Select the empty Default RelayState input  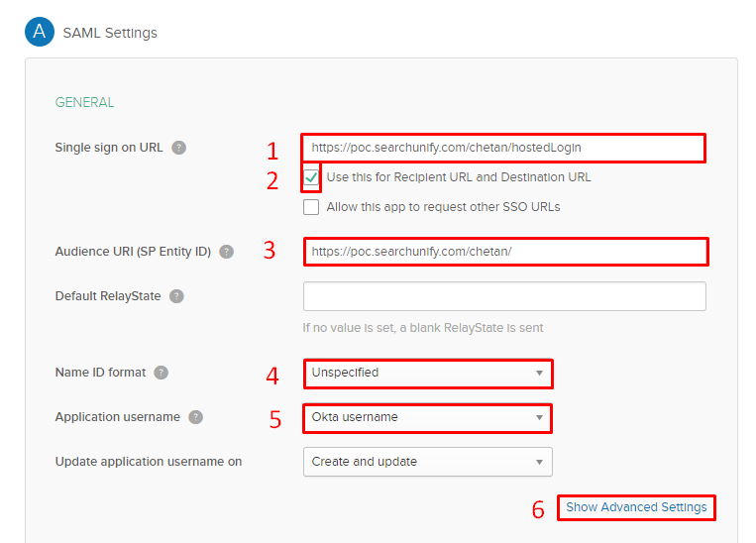point(503,296)
